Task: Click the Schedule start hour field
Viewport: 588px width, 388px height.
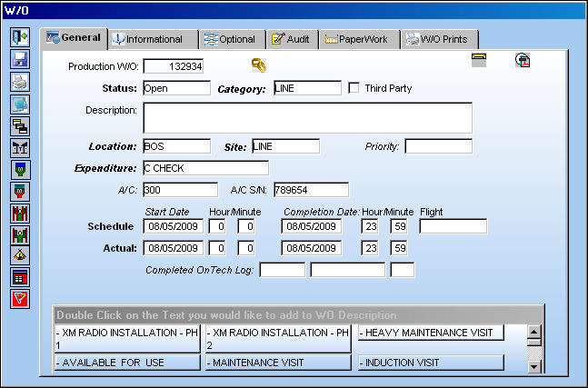Action: point(217,226)
